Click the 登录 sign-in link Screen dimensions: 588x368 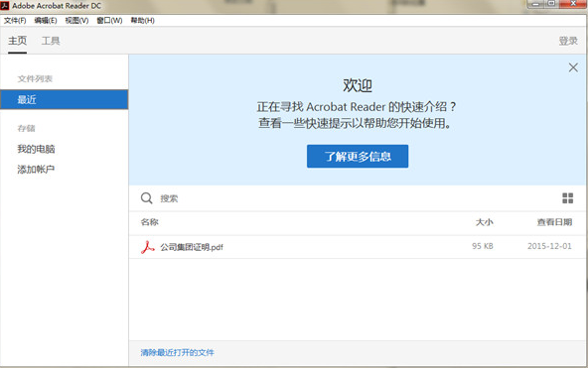[568, 41]
